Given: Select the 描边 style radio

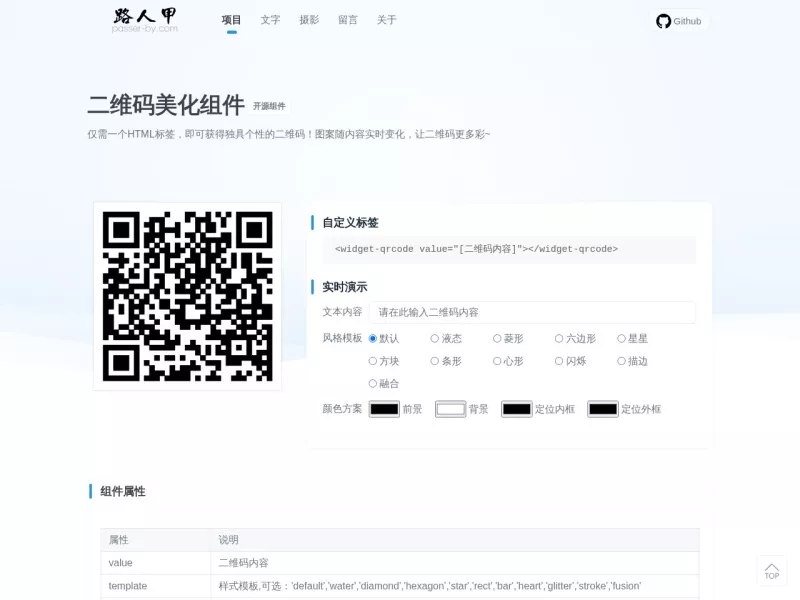Looking at the screenshot, I should (x=621, y=361).
